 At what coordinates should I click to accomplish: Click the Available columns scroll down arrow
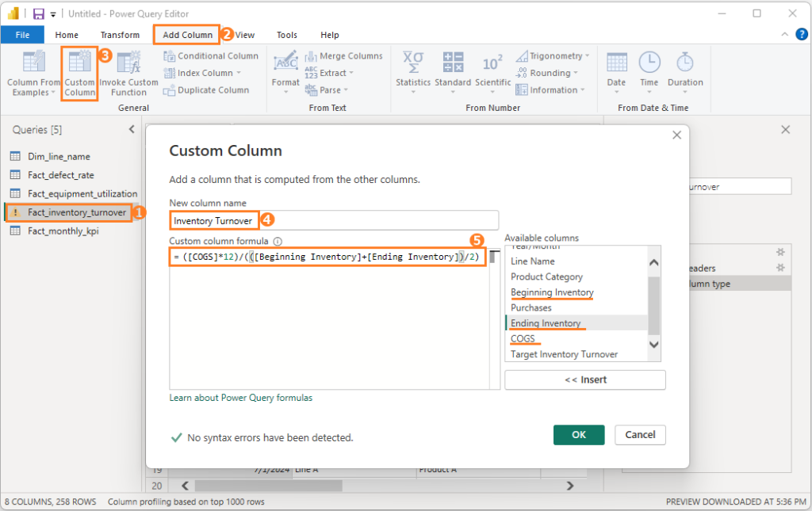click(x=654, y=345)
